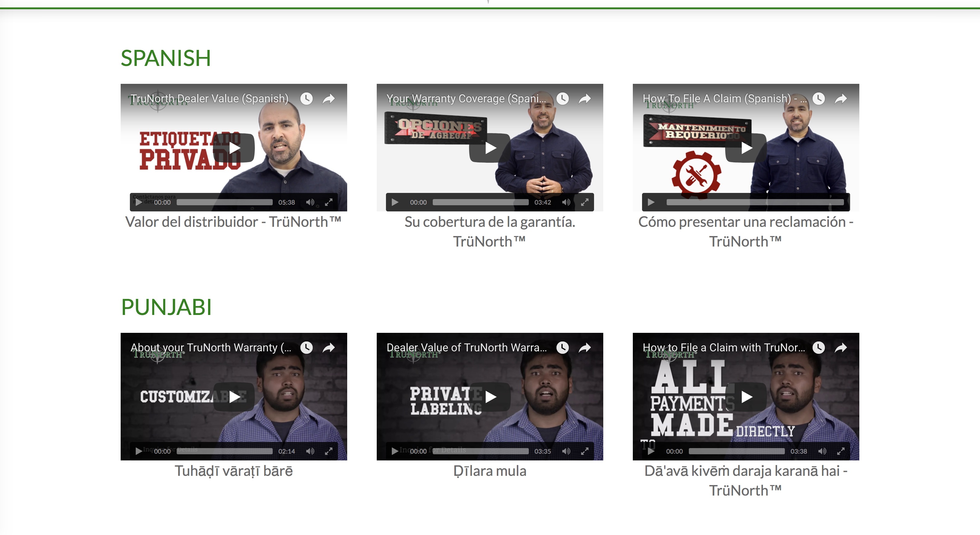Enter fullscreen on Su cobertura de la garantía video
Screen dimensions: 980x535
[x=585, y=202]
